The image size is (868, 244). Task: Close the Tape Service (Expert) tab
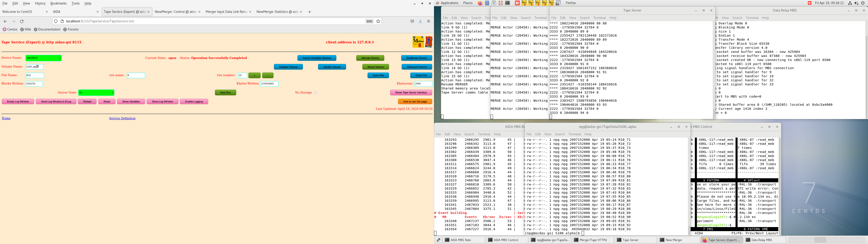pos(149,12)
